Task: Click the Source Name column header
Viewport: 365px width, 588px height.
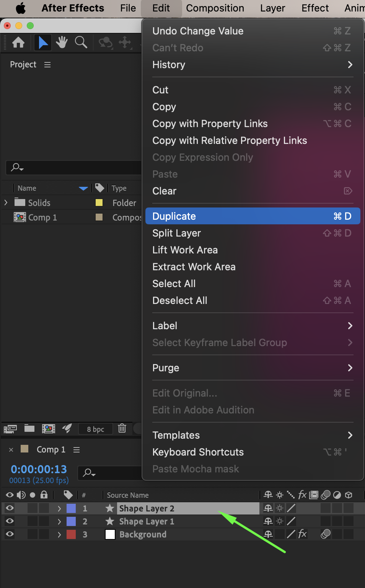Action: click(x=128, y=495)
